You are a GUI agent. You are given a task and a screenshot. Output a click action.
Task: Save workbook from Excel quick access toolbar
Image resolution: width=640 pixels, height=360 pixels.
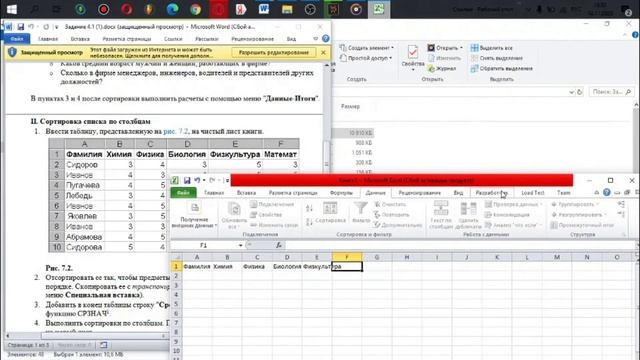(187, 180)
